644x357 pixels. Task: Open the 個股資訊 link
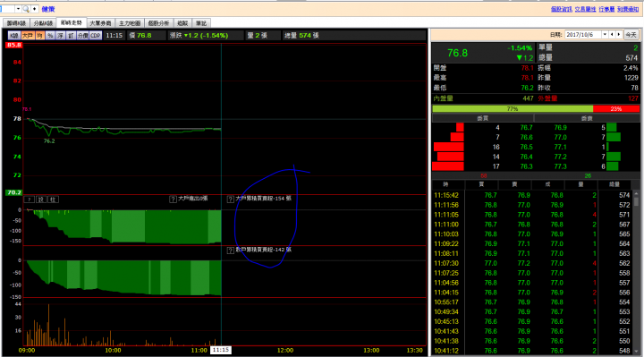tap(562, 9)
